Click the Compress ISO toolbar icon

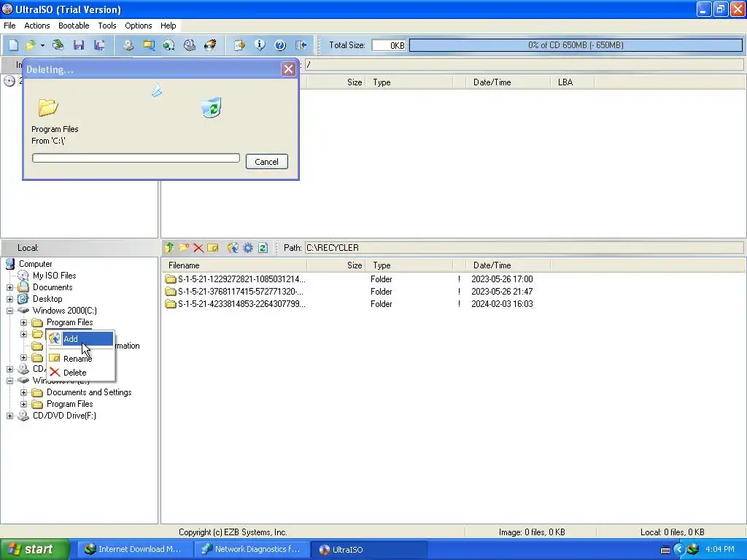(x=169, y=45)
